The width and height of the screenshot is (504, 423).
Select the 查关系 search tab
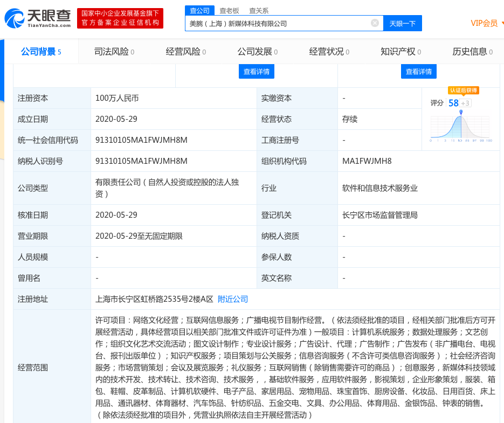259,11
